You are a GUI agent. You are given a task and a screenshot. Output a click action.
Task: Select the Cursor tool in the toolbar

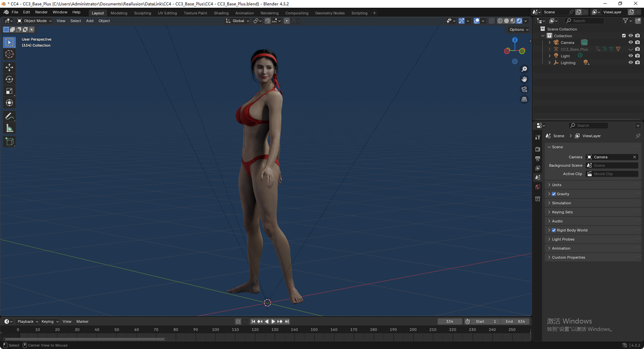9,55
